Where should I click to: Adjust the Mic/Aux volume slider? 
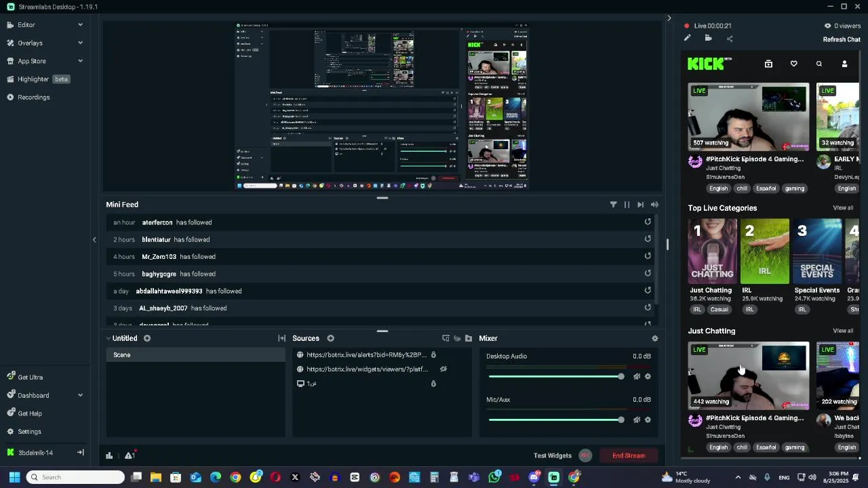556,420
